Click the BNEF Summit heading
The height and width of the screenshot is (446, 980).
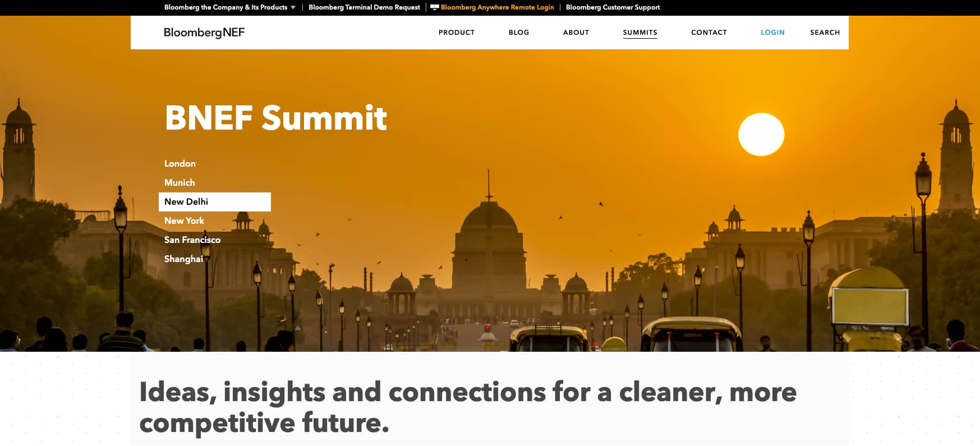click(x=276, y=118)
